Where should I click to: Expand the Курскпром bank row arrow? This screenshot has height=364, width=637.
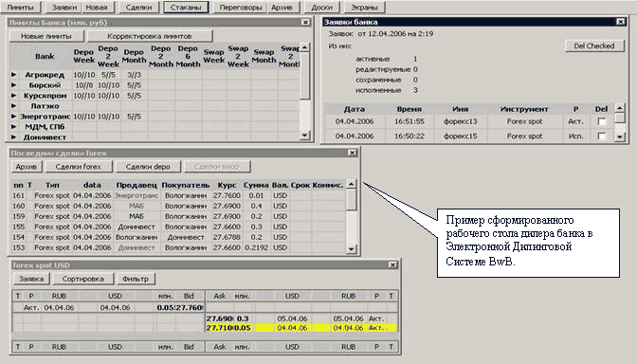click(x=14, y=96)
